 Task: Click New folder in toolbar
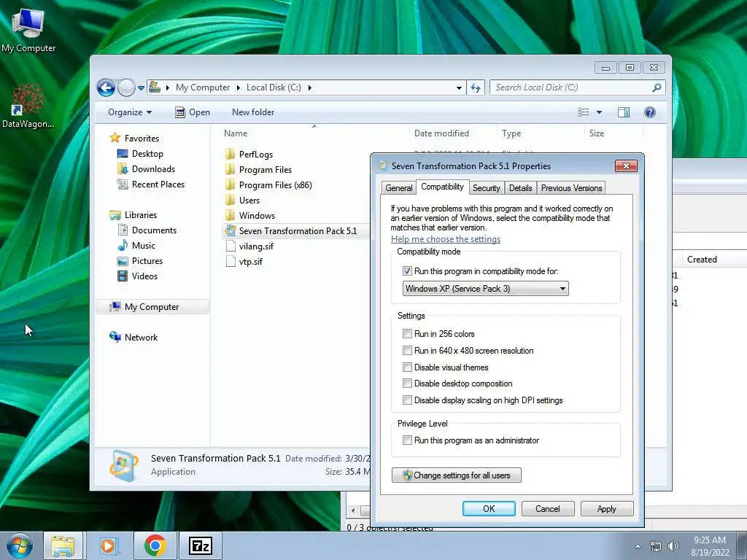tap(253, 112)
